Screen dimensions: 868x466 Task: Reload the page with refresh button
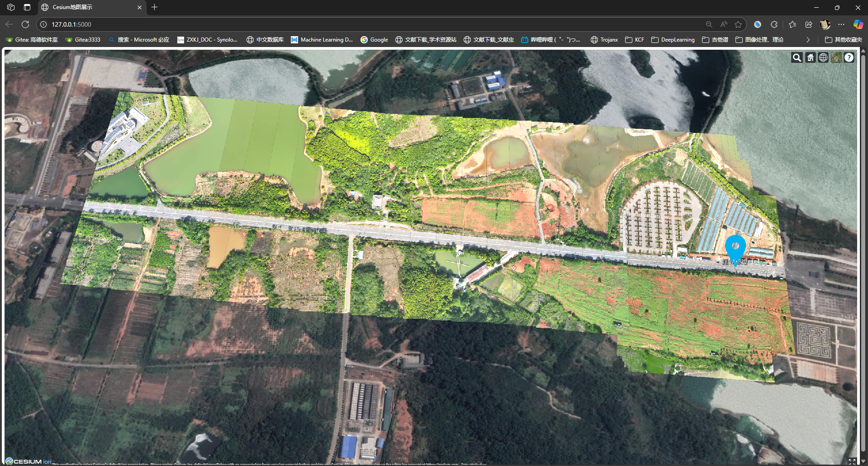[x=25, y=24]
